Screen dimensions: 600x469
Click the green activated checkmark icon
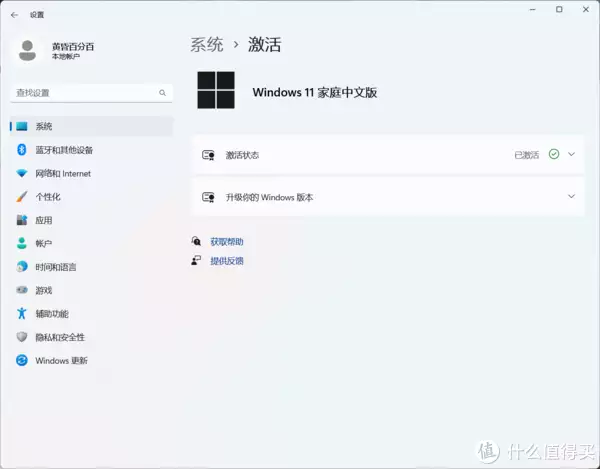point(554,154)
